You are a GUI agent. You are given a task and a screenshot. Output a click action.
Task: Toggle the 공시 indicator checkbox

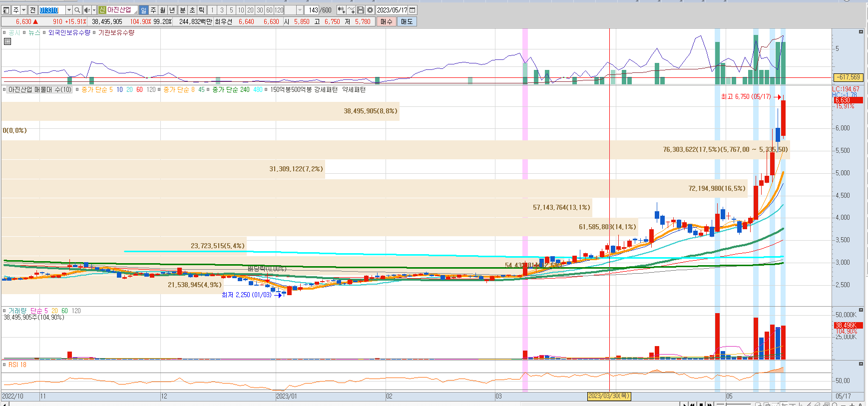(x=4, y=32)
